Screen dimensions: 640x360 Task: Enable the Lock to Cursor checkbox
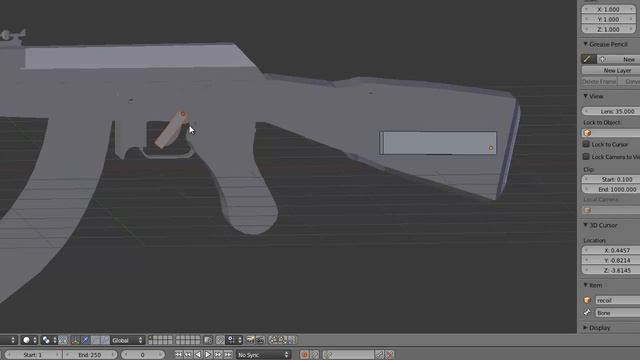586,144
